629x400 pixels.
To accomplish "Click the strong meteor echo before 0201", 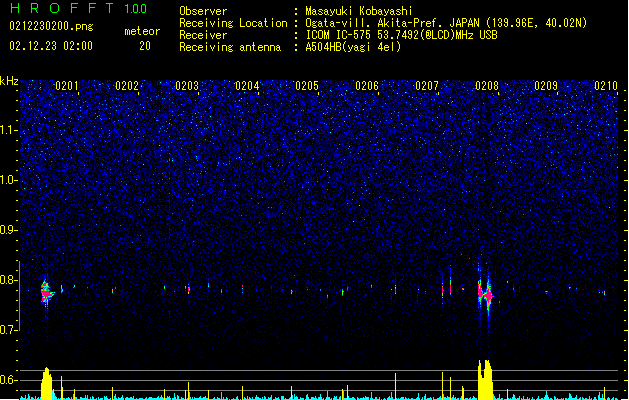I will click(x=47, y=293).
